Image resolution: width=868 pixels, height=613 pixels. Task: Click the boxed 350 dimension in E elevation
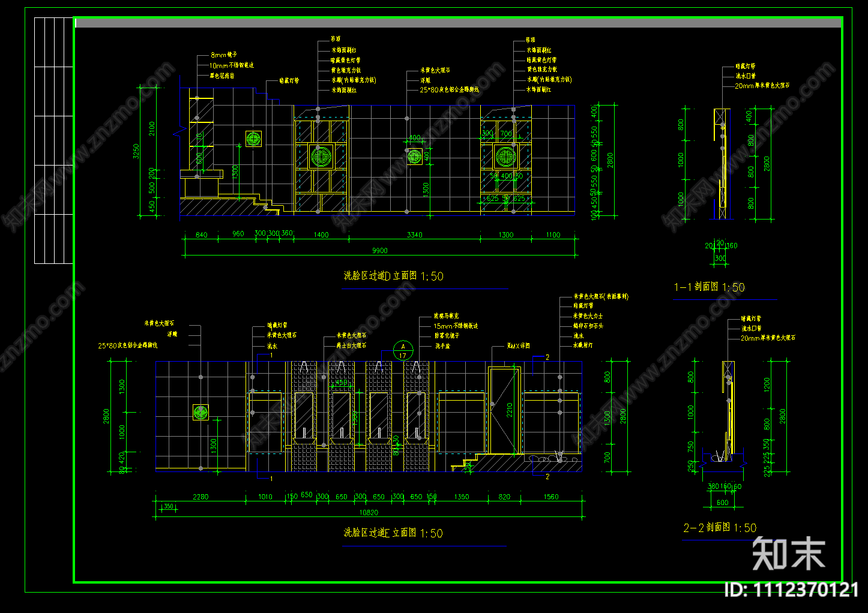pos(169,507)
